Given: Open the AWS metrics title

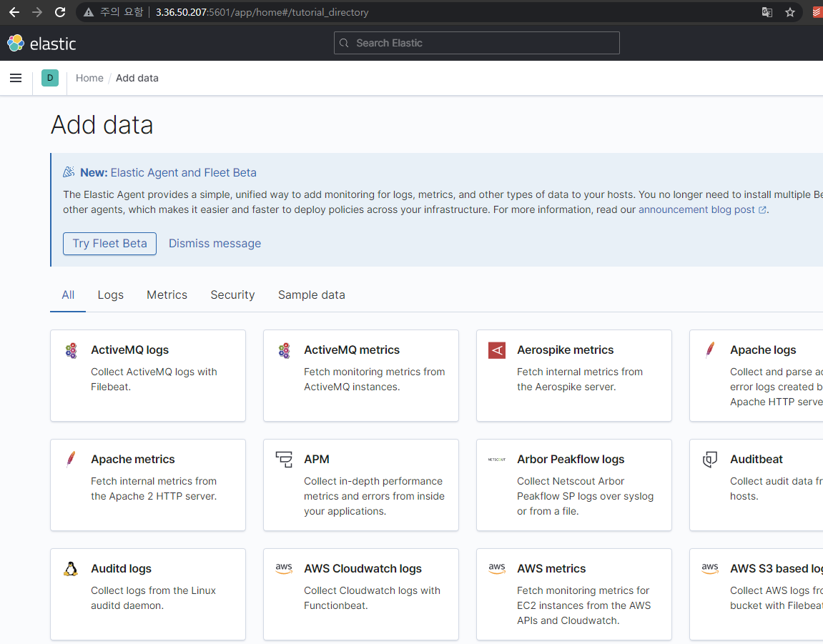Looking at the screenshot, I should (x=551, y=568).
